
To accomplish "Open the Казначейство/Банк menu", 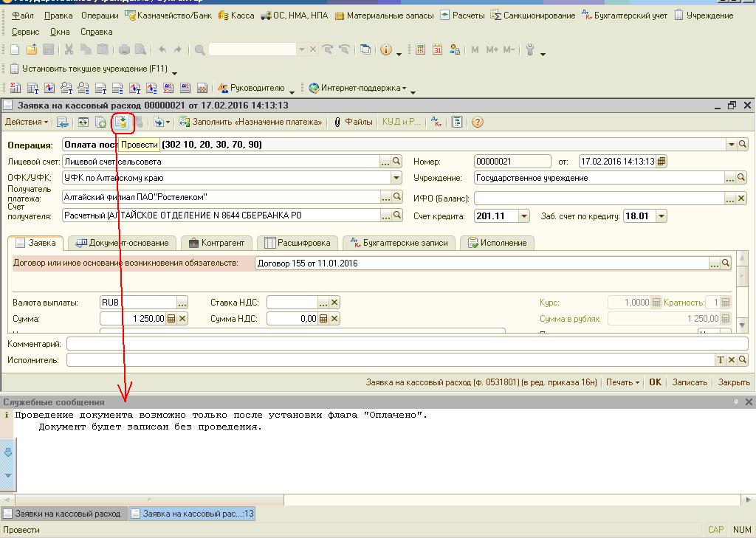I will 169,15.
